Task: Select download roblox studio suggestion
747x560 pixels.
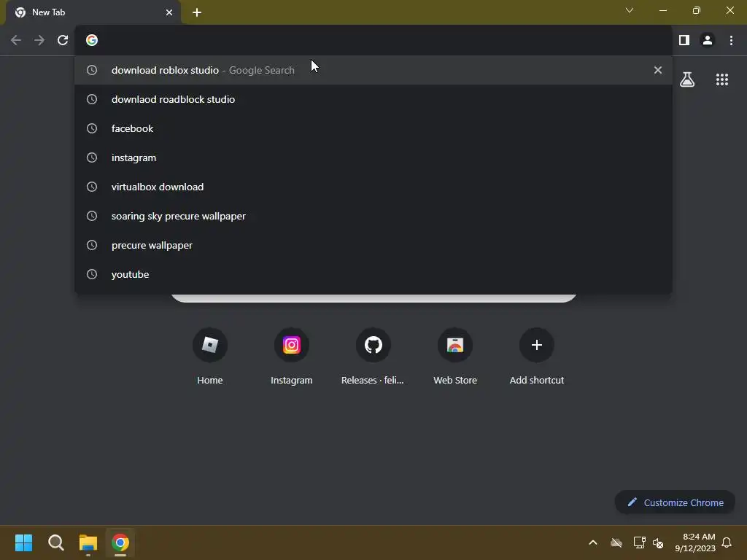Action: pos(373,70)
